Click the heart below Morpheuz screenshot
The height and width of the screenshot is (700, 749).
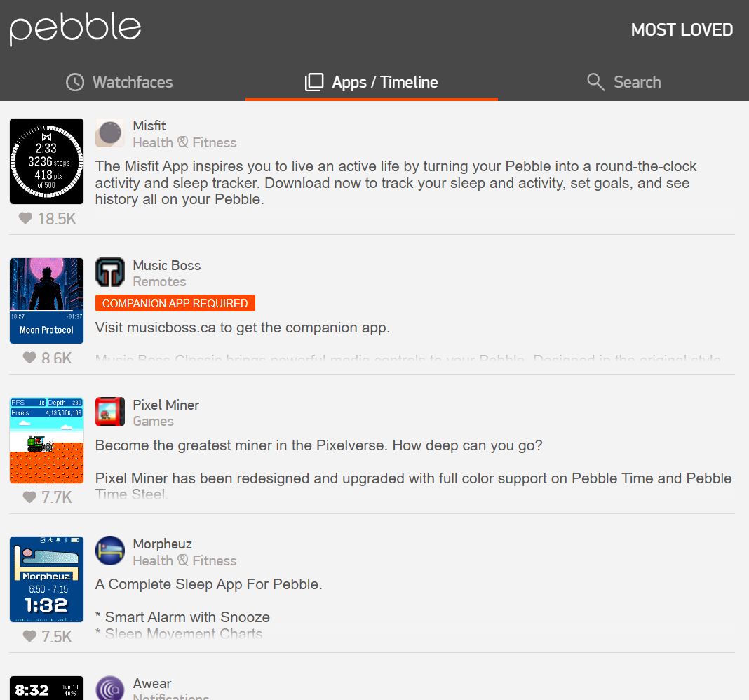29,636
